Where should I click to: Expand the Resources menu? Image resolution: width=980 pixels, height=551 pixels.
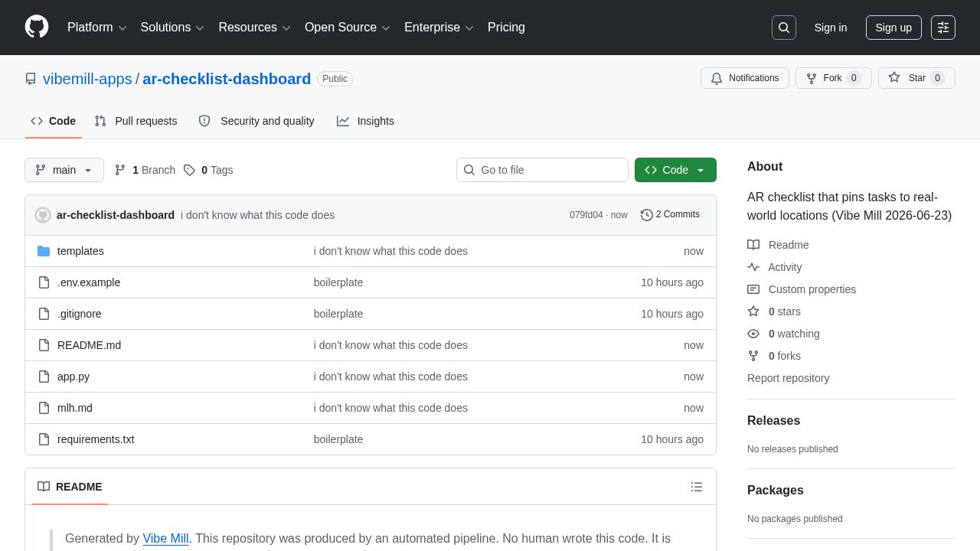tap(254, 28)
